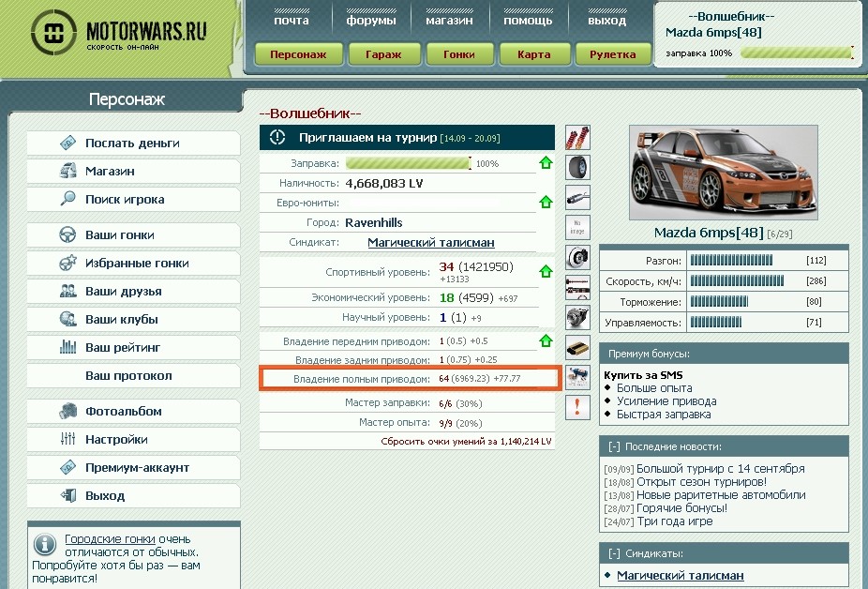
Task: Open the Магический талисман link under Синдикаты
Action: point(681,576)
